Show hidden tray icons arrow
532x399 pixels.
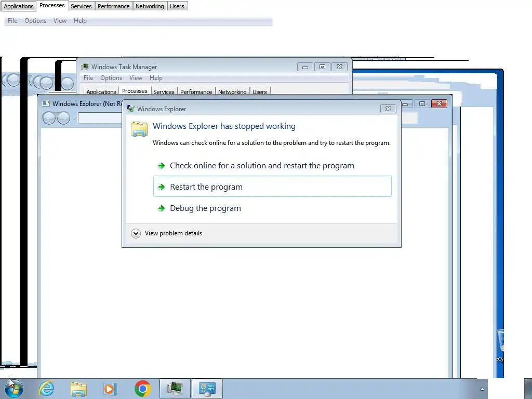click(x=482, y=389)
